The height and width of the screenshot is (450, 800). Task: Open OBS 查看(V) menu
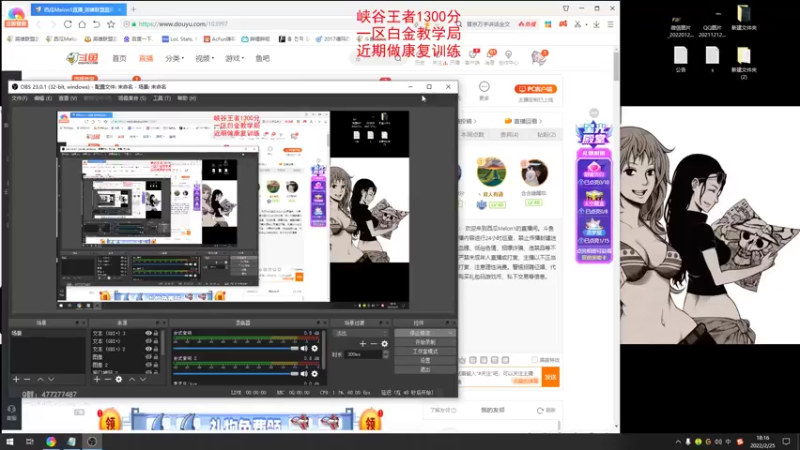tap(68, 98)
